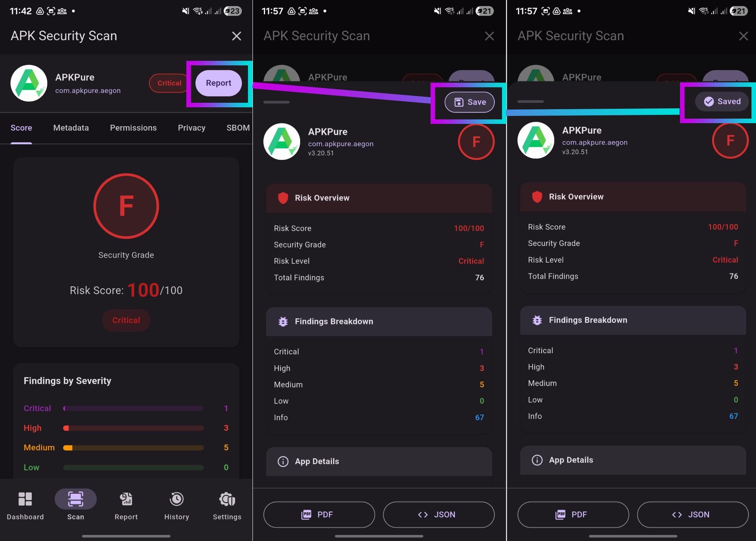Click the purple Report button beside Critical
Image resolution: width=756 pixels, height=541 pixels.
click(x=218, y=83)
